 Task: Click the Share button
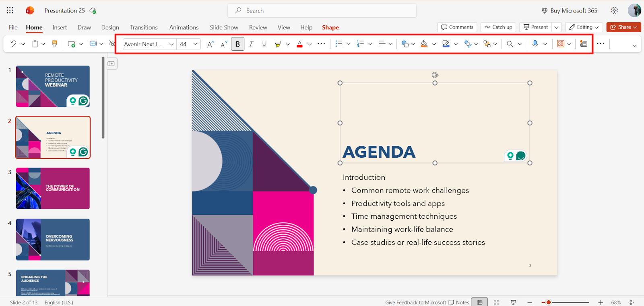tap(623, 27)
